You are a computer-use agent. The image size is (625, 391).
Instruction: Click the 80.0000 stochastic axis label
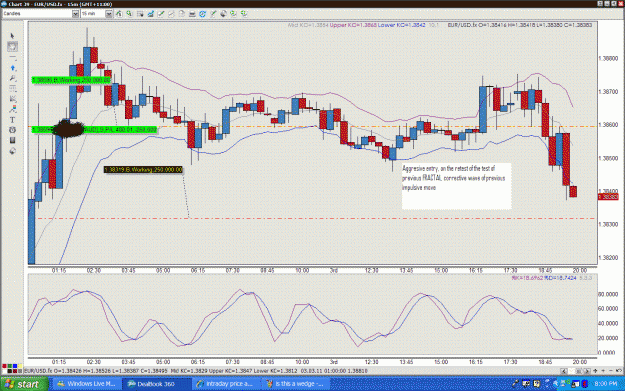[608, 294]
